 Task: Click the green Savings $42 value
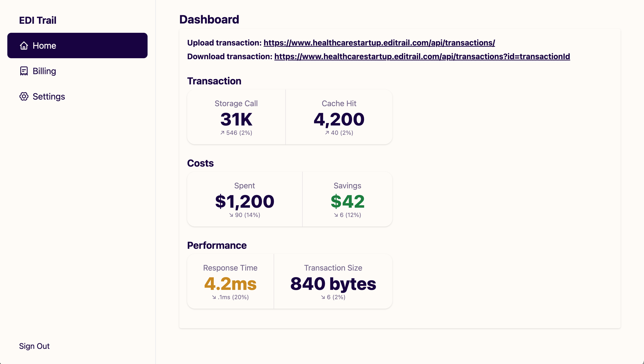click(347, 201)
